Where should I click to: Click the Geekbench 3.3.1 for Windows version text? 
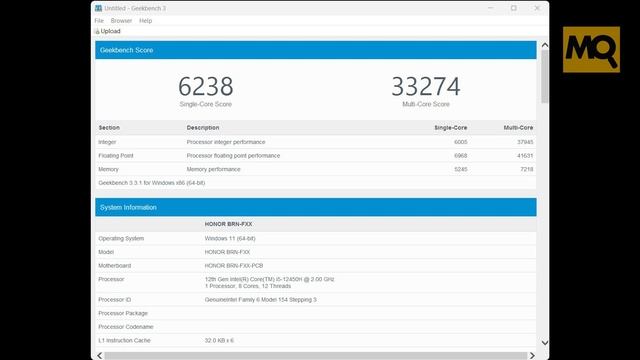coord(152,183)
